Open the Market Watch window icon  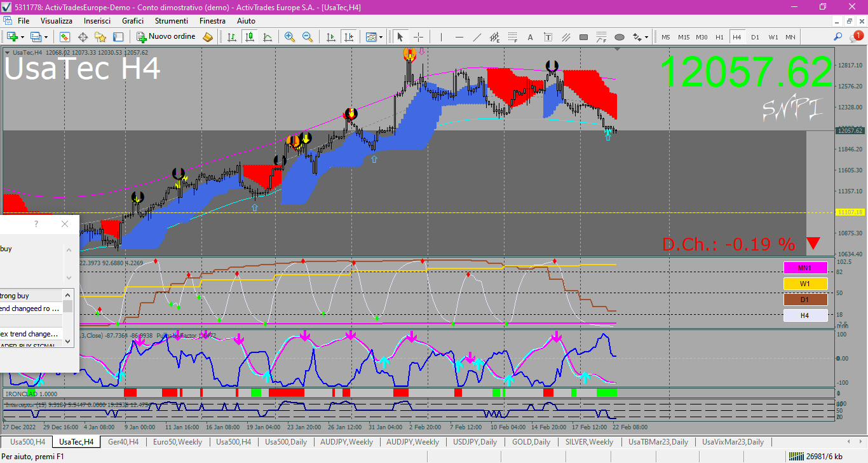(65, 37)
